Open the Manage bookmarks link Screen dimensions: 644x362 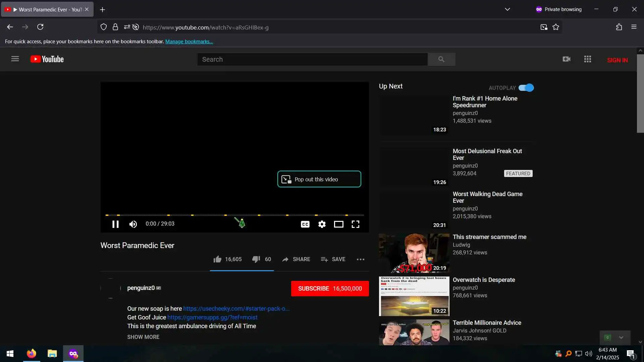click(x=189, y=42)
